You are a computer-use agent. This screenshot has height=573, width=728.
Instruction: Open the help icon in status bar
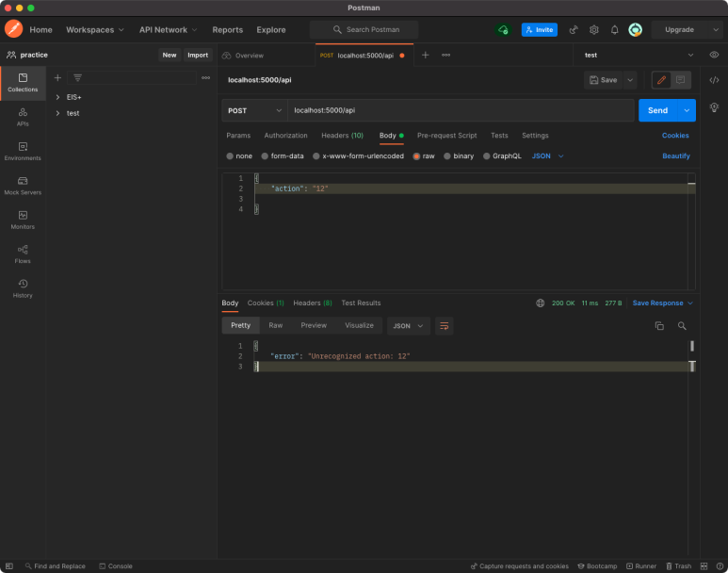720,566
